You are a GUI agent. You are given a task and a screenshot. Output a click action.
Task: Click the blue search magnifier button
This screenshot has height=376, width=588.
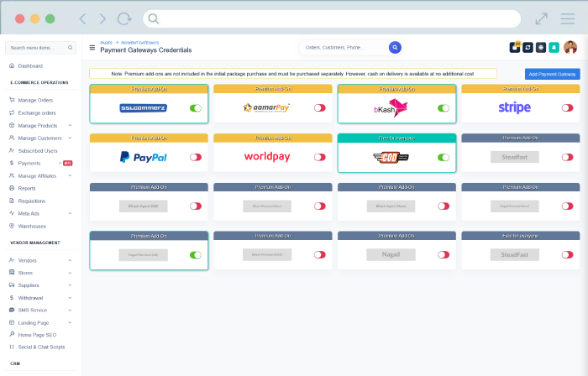coord(395,48)
